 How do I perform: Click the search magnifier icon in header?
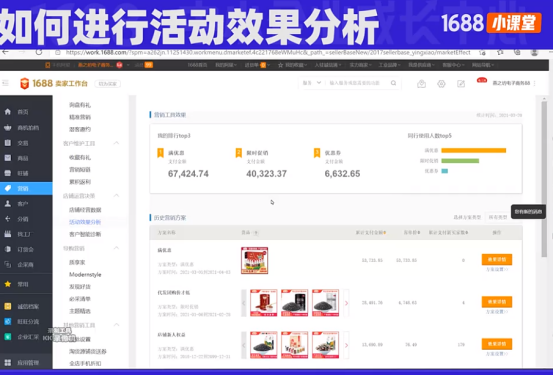393,83
